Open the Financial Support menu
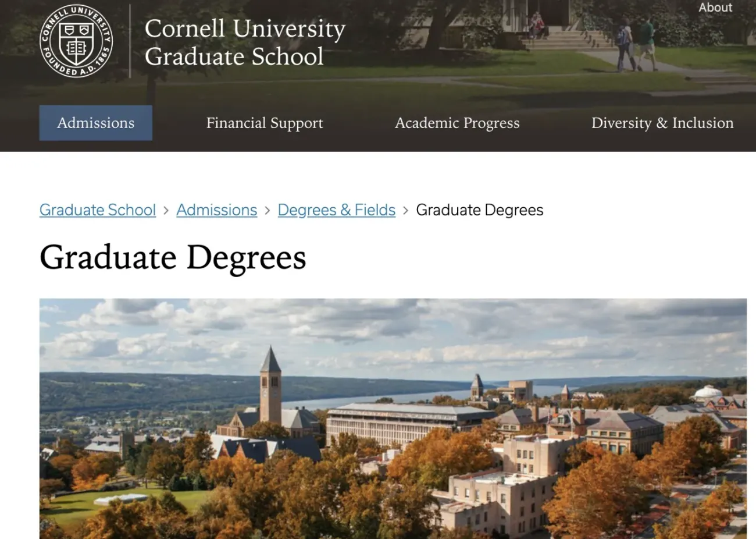This screenshot has width=756, height=539. [x=265, y=123]
